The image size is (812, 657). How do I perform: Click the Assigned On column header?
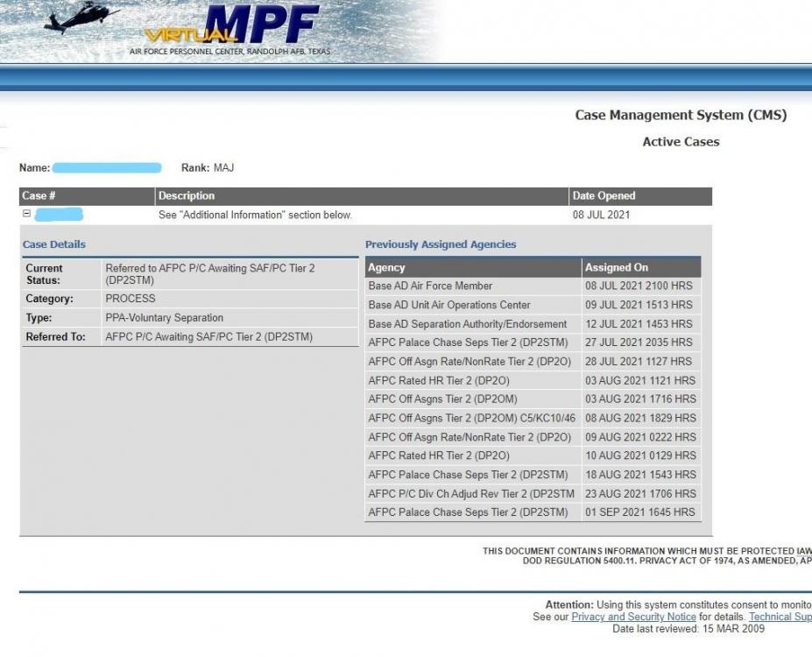tap(617, 267)
